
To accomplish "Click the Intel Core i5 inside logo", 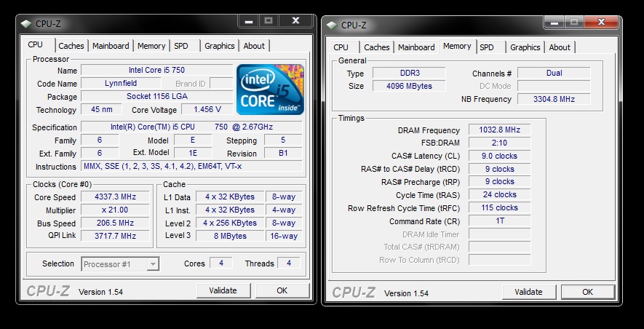I will (x=270, y=89).
